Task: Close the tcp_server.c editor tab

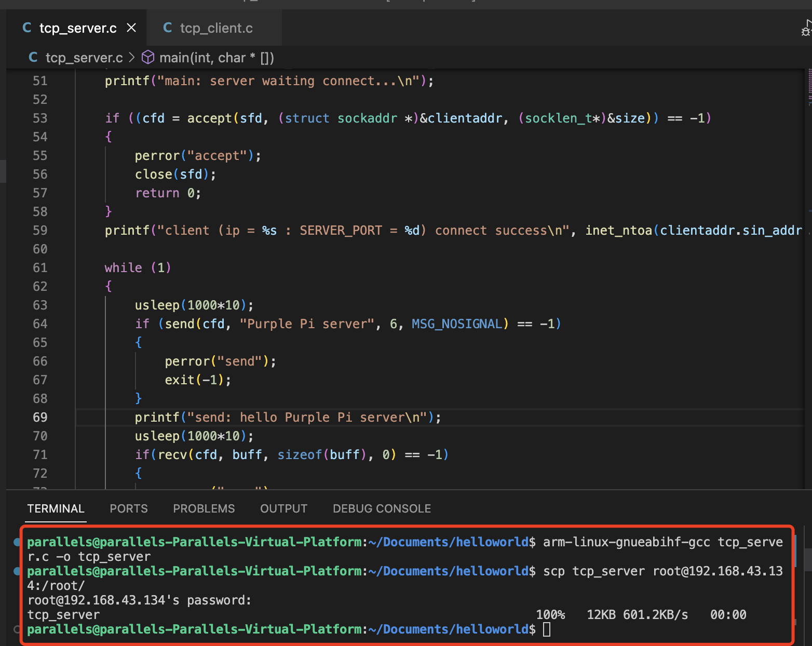Action: pos(131,28)
